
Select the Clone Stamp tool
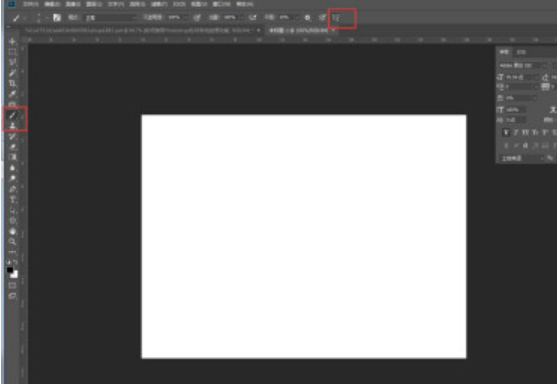coord(12,125)
